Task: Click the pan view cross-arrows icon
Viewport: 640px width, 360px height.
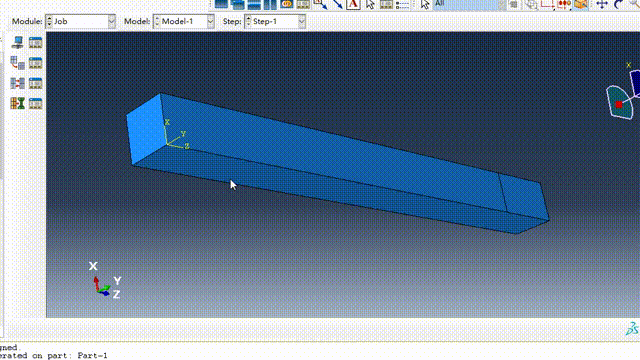Action: (602, 4)
